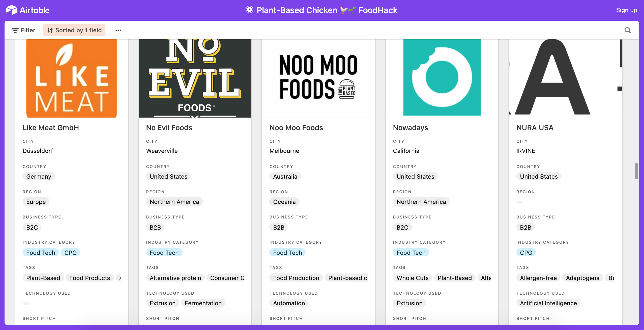This screenshot has width=644, height=330.
Task: Click the Artificial Intelligence technology tag
Action: (548, 303)
